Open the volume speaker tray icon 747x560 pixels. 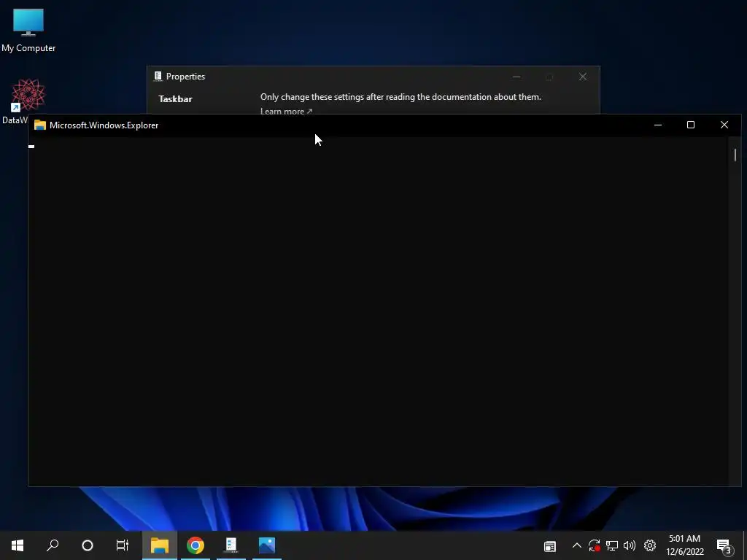(x=630, y=545)
